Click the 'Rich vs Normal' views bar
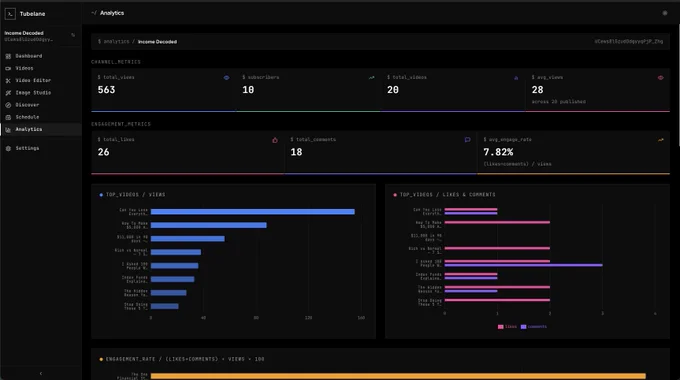Viewport: 680px width, 380px height. coord(176,252)
